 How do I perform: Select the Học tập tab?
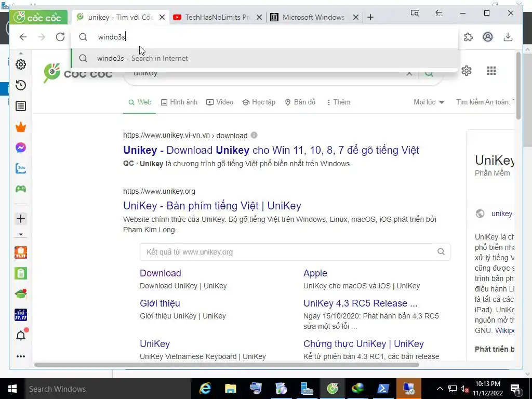pos(259,102)
